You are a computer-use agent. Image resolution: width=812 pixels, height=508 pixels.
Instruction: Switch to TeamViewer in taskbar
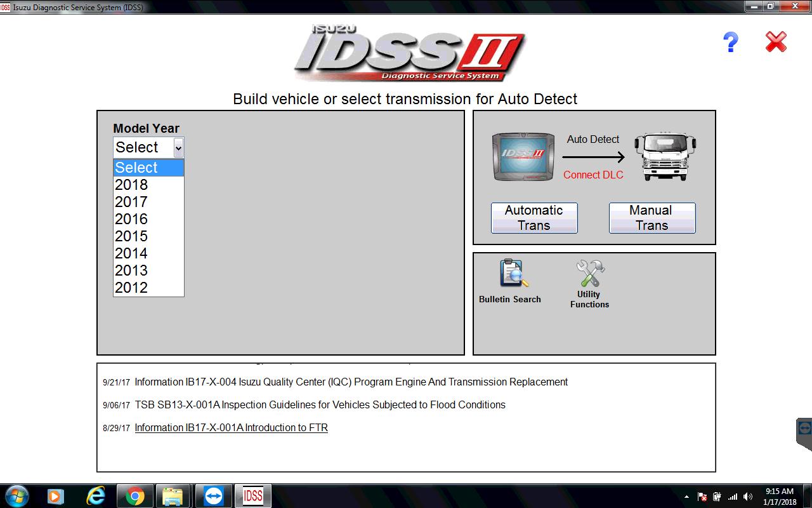point(213,496)
